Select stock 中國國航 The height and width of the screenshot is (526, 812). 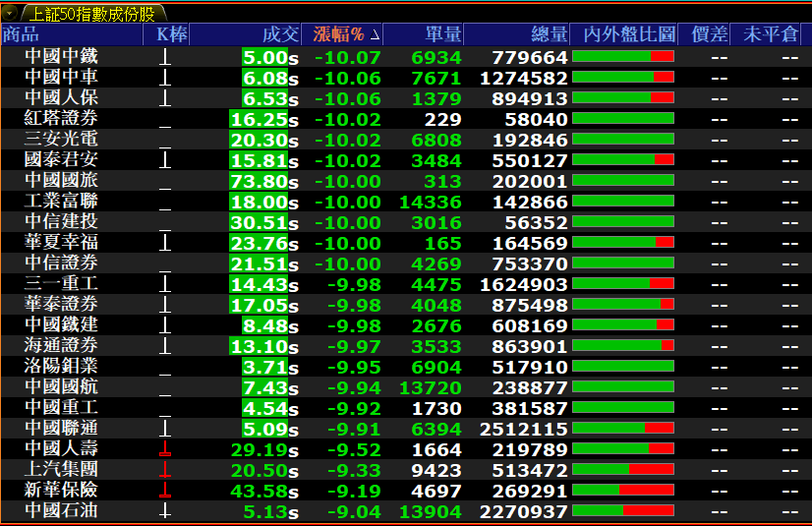pos(61,387)
